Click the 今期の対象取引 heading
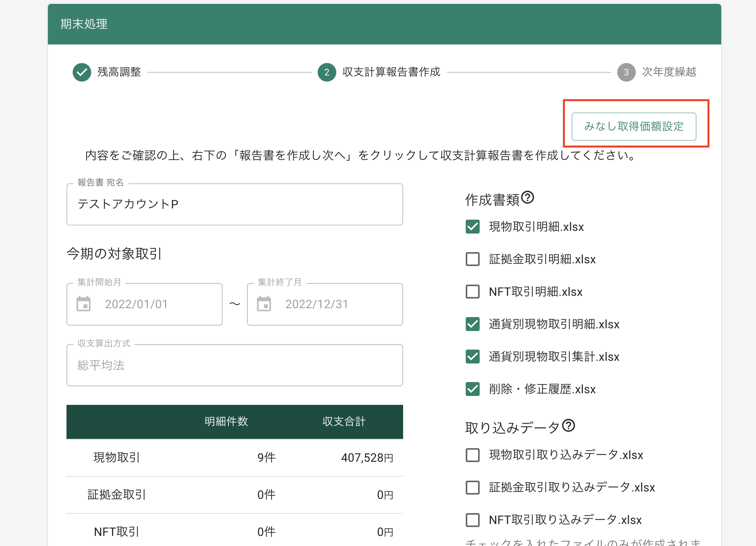This screenshot has height=546, width=756. (x=114, y=254)
